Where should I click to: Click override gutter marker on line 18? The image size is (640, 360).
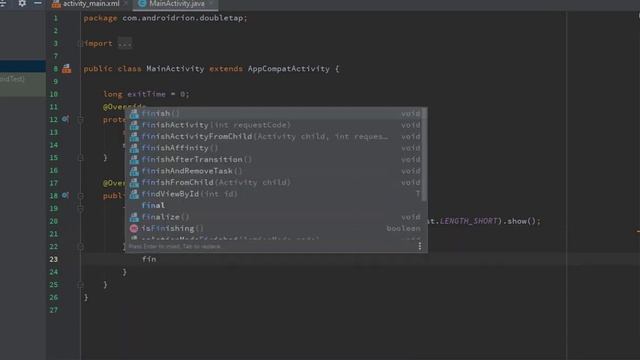[65, 196]
